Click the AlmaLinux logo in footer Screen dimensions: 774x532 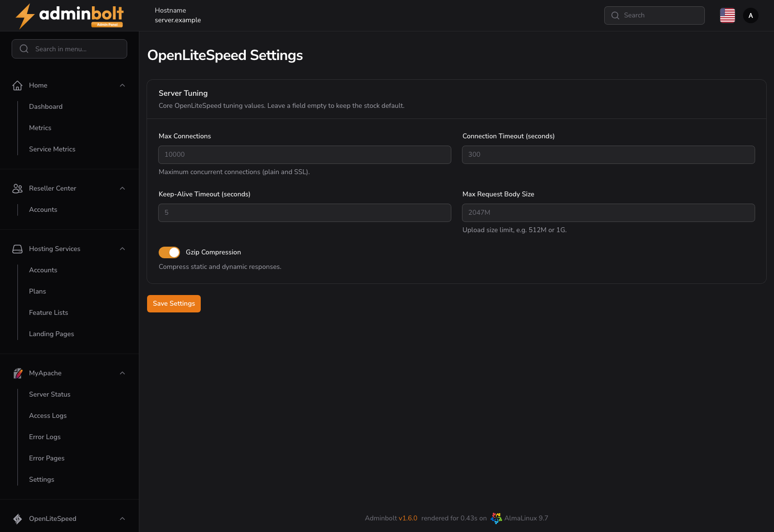496,518
